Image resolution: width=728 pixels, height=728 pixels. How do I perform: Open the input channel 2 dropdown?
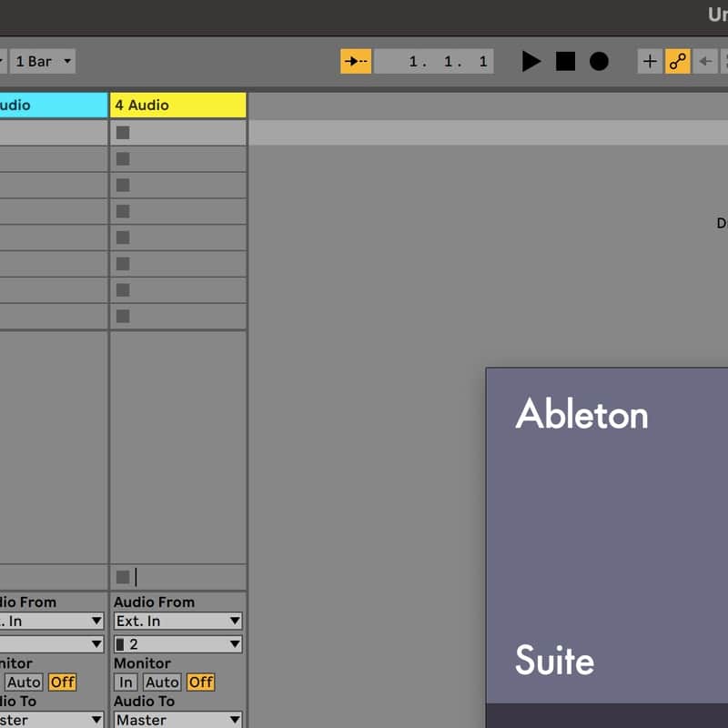(x=177, y=643)
